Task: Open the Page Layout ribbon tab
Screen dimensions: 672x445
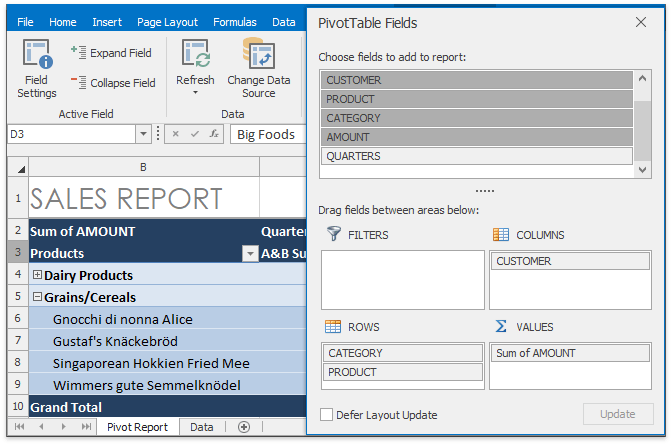Action: [x=167, y=22]
